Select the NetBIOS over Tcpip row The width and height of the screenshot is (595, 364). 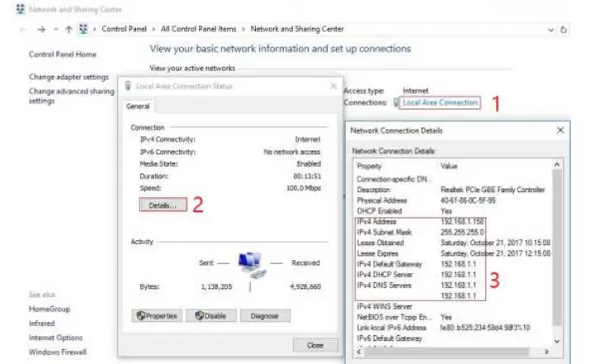(x=453, y=317)
